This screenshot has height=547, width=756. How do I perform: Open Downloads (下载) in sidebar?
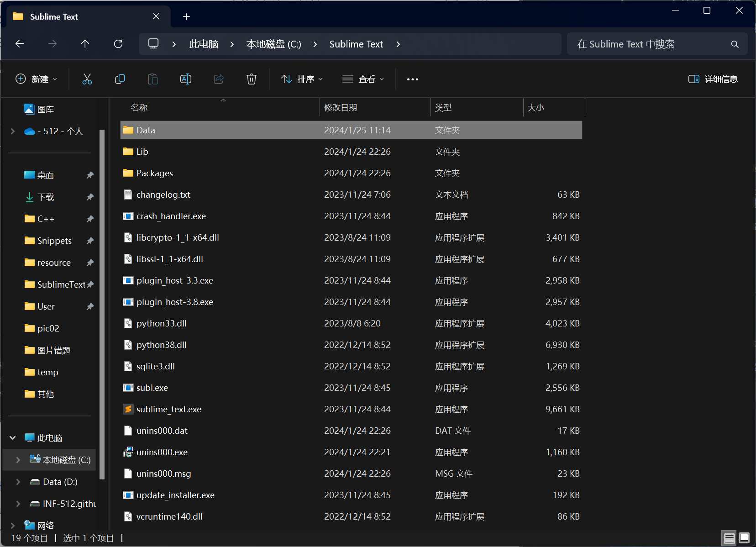click(x=39, y=197)
